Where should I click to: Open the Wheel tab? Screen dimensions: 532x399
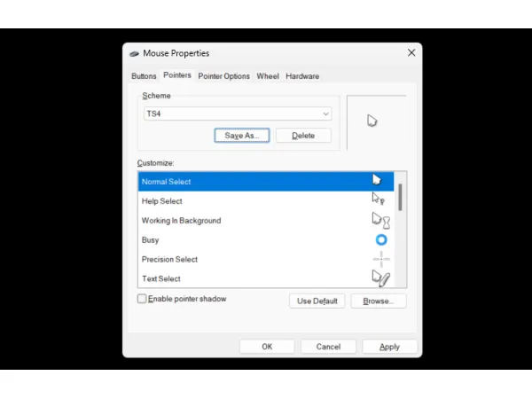click(268, 76)
